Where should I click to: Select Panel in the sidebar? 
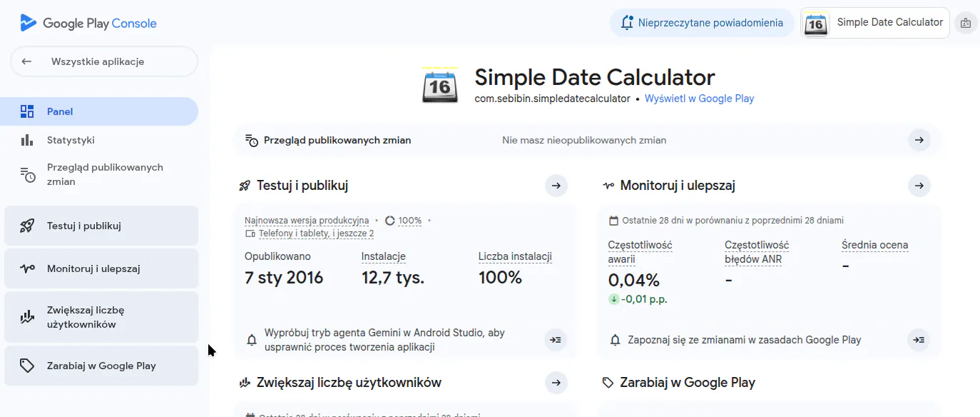coord(101,111)
